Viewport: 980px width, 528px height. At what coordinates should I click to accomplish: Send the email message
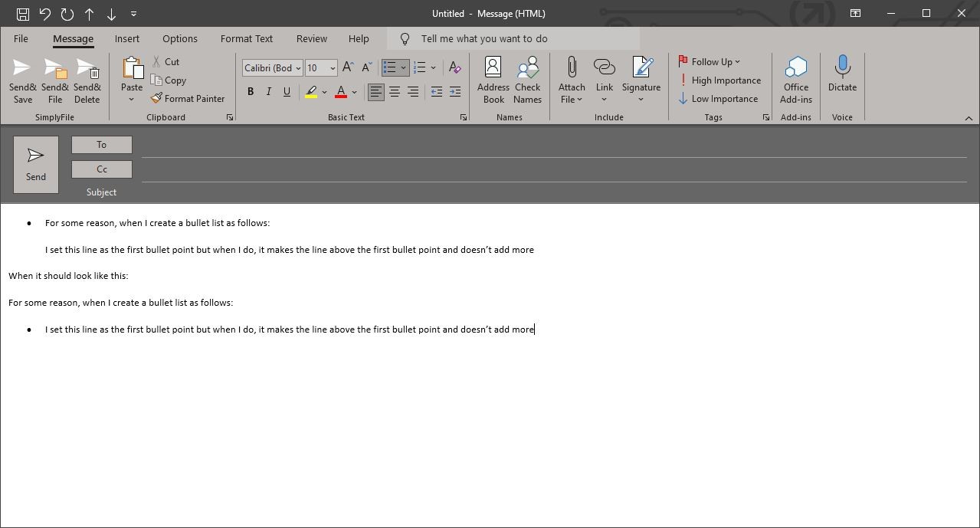pos(36,165)
